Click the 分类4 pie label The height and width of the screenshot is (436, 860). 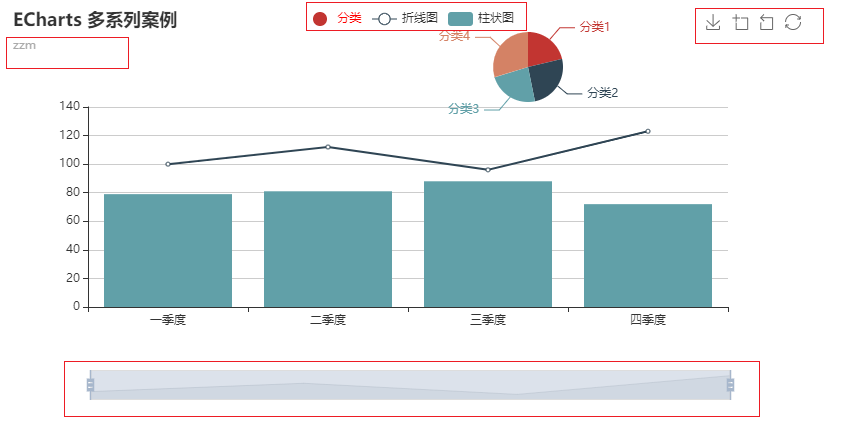click(455, 36)
